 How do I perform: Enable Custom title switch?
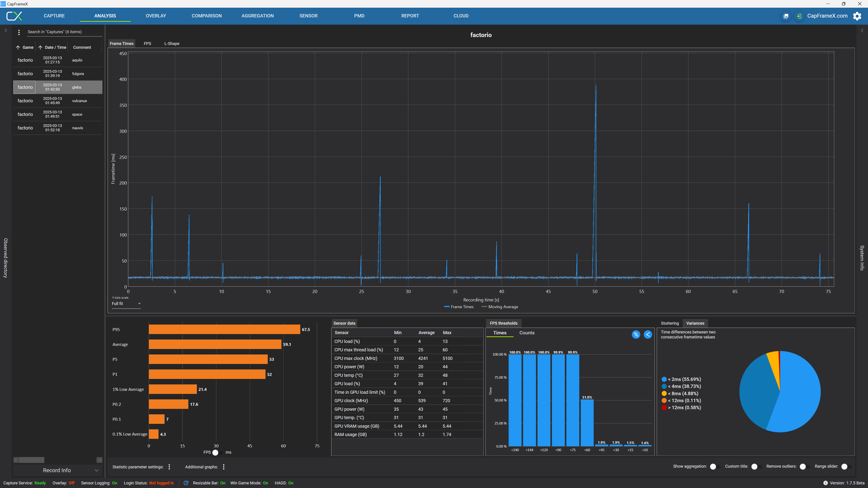(x=757, y=467)
